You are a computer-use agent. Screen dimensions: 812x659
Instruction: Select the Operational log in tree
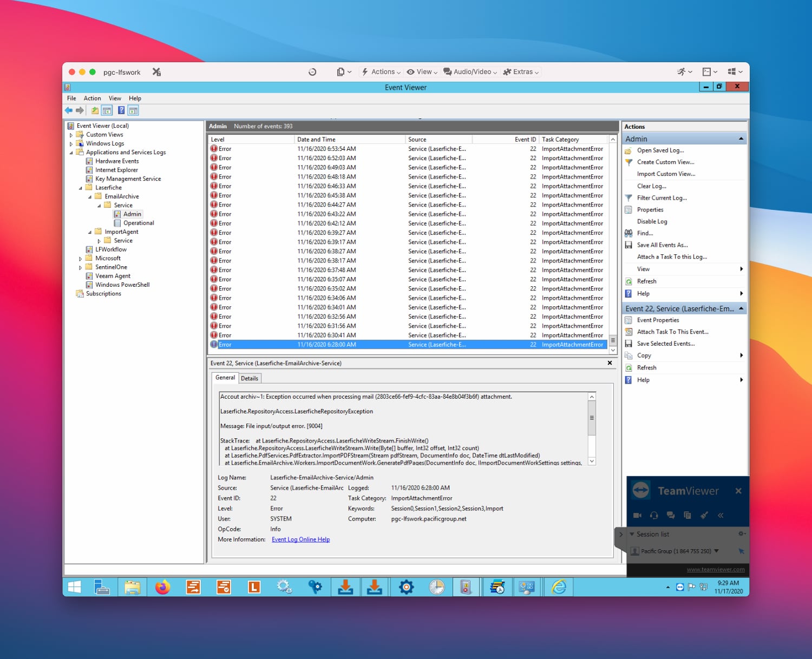tap(139, 223)
